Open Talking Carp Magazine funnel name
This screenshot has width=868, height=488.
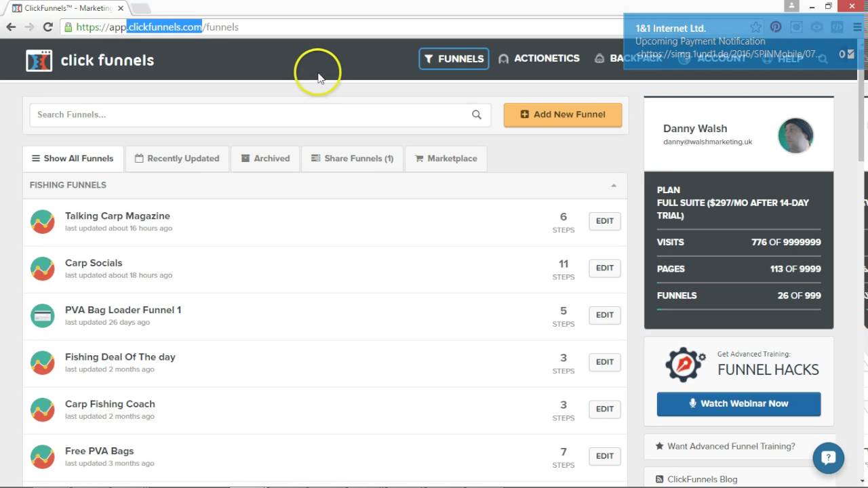point(117,216)
